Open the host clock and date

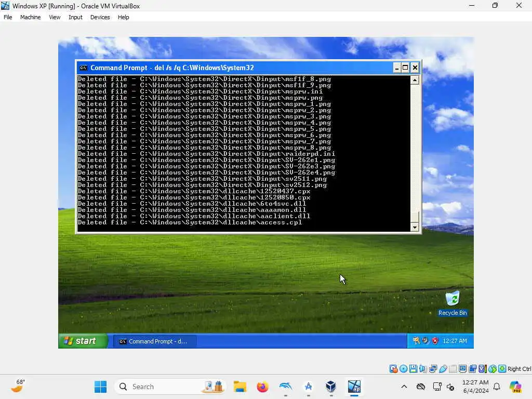pyautogui.click(x=476, y=387)
